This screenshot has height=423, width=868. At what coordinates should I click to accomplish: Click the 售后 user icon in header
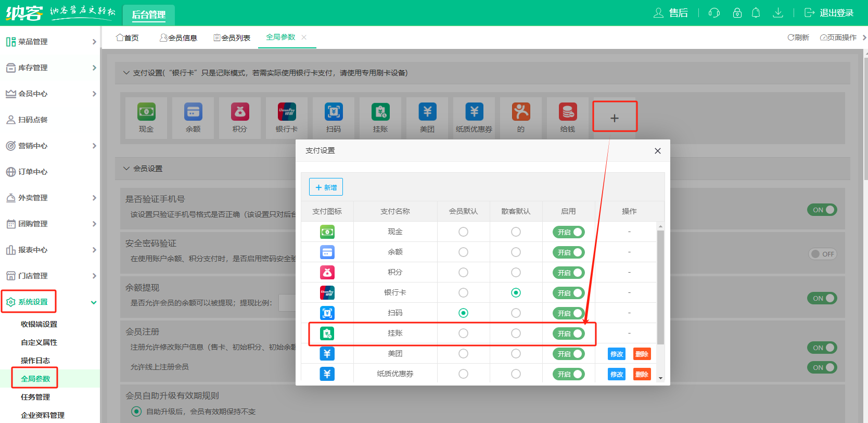[659, 13]
